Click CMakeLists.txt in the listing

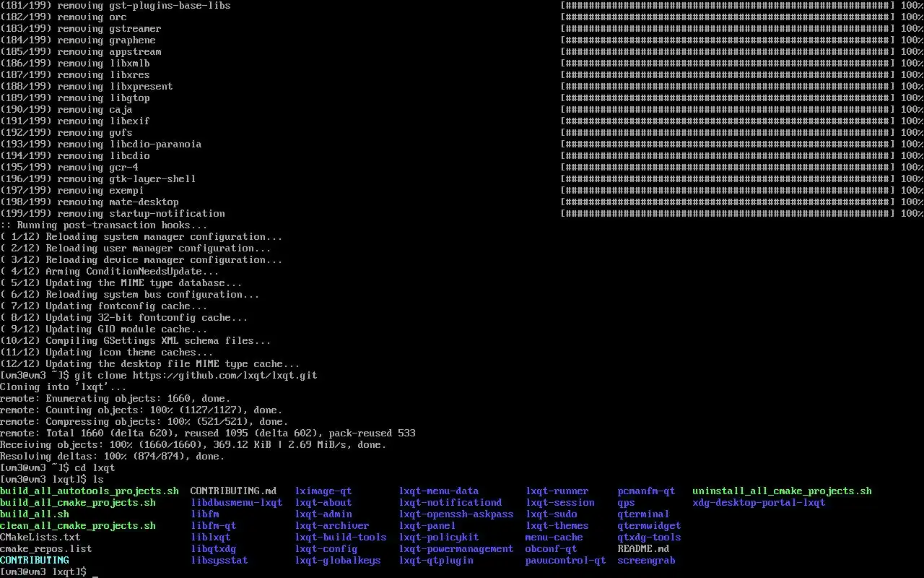pyautogui.click(x=40, y=538)
